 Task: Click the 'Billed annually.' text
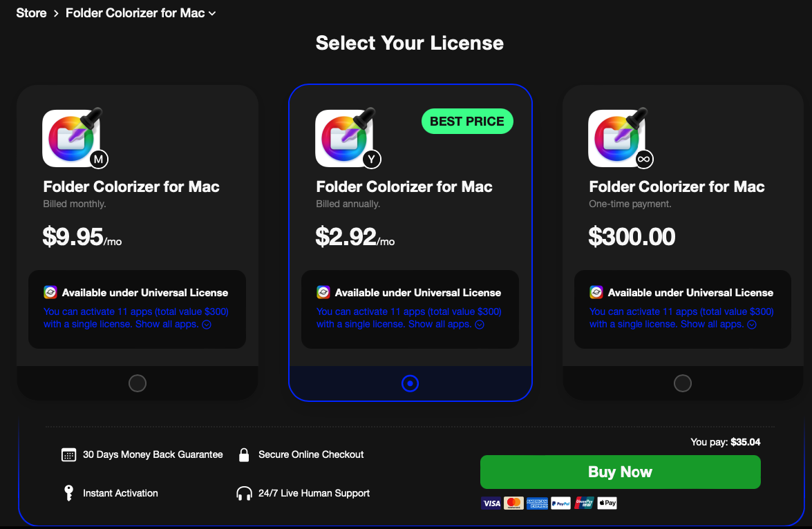[348, 204]
